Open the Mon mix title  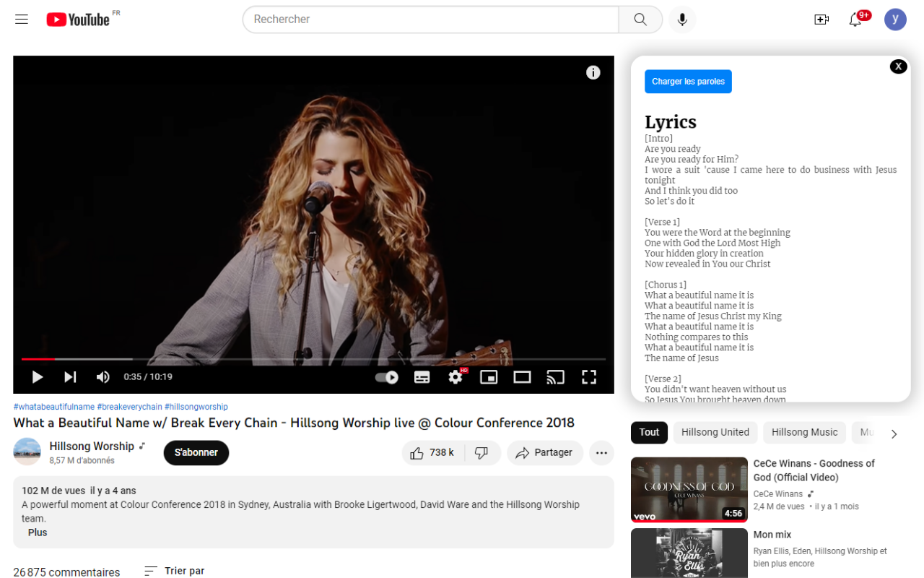click(x=772, y=535)
